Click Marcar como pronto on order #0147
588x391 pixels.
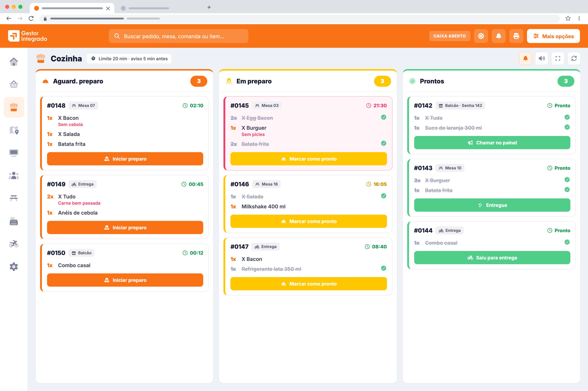coord(309,284)
